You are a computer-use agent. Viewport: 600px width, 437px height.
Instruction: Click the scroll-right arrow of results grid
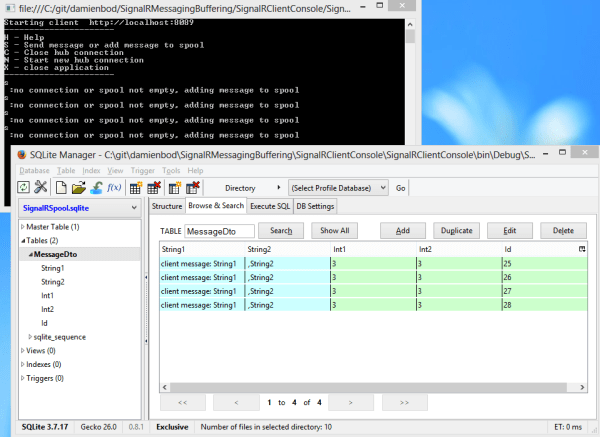582,387
